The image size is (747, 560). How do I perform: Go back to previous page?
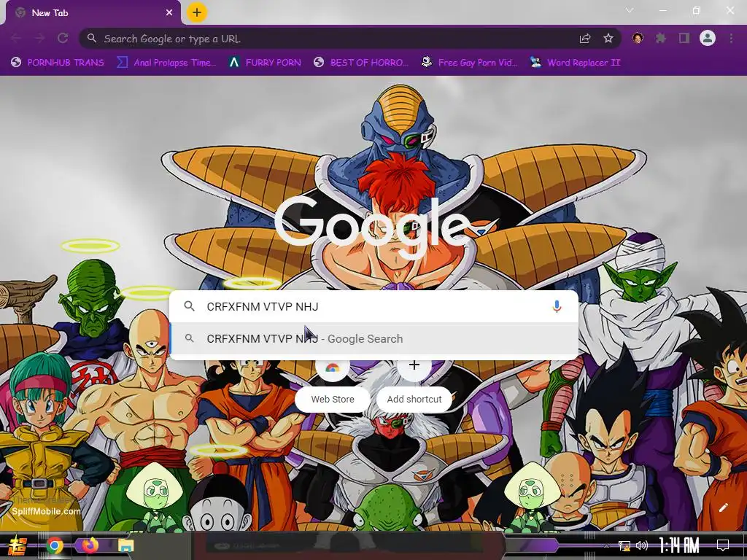(16, 39)
